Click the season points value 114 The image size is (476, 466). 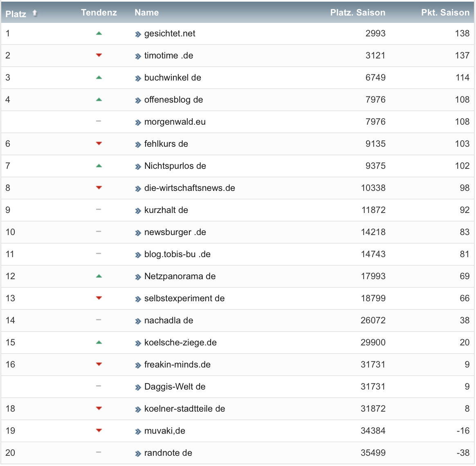[x=463, y=78]
